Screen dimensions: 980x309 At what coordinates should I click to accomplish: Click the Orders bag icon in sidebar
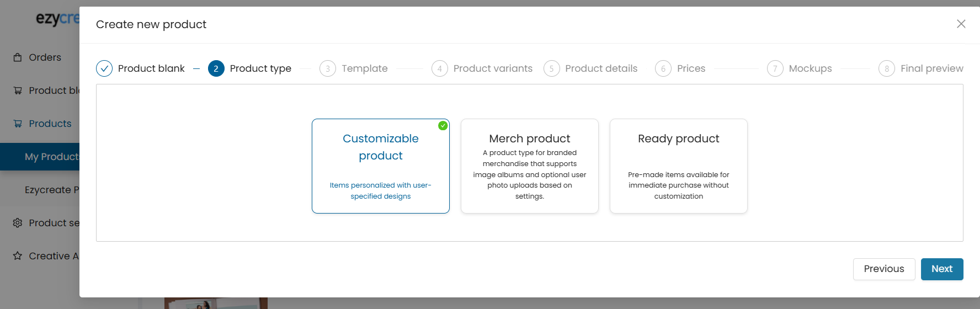(x=18, y=57)
